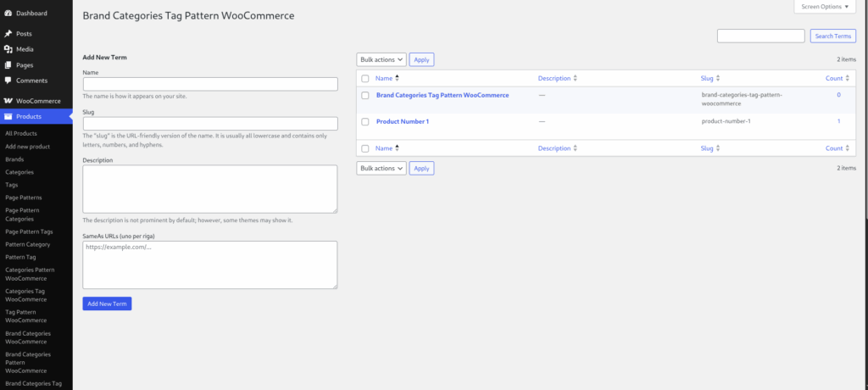Open Brand Categories Tag Pattern WooCommerce term link
This screenshot has width=868, height=390.
(442, 95)
